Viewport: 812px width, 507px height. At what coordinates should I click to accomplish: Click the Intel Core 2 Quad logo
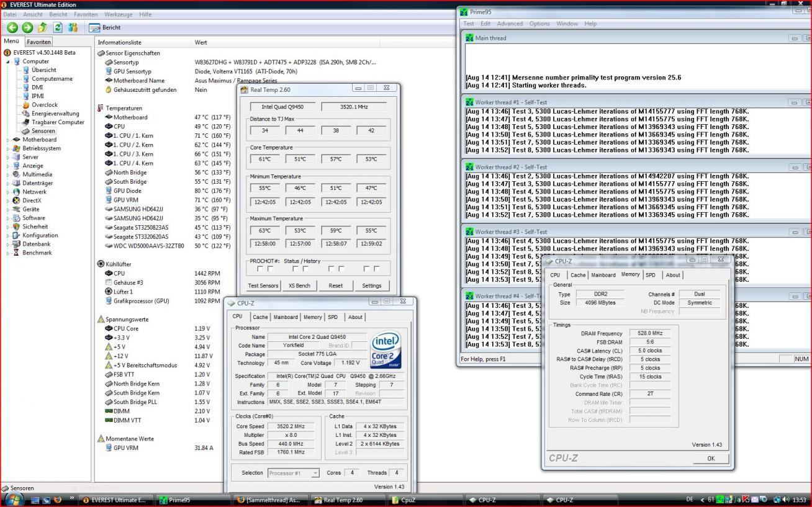tap(385, 350)
